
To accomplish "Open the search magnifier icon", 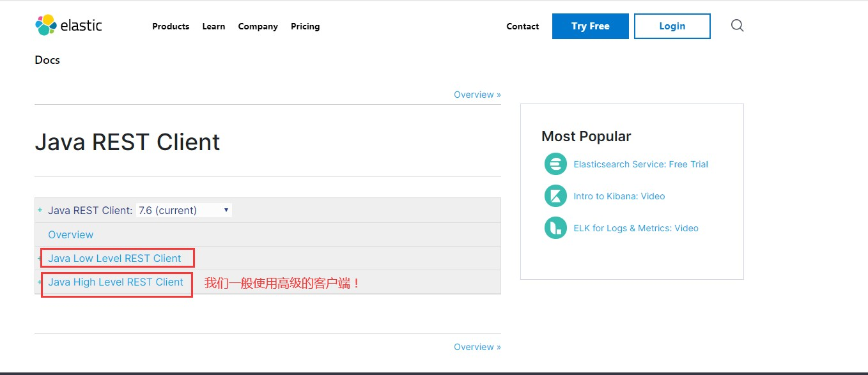I will (x=737, y=26).
